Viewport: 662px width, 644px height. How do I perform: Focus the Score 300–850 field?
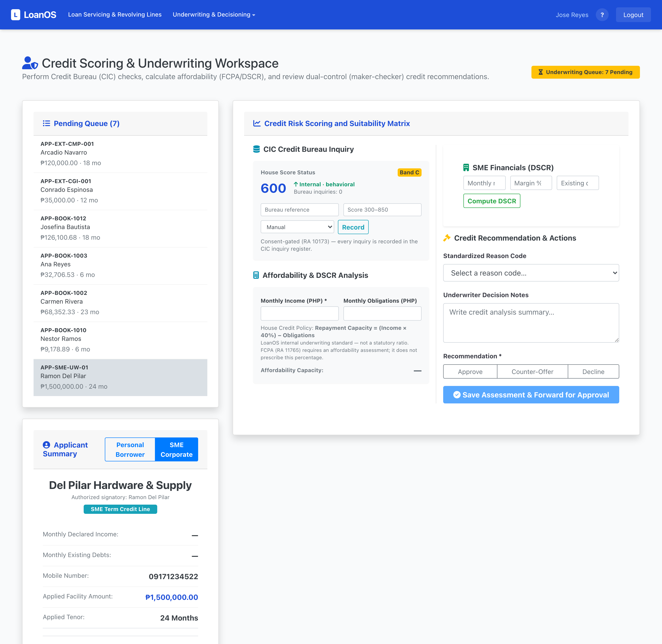[x=382, y=210]
